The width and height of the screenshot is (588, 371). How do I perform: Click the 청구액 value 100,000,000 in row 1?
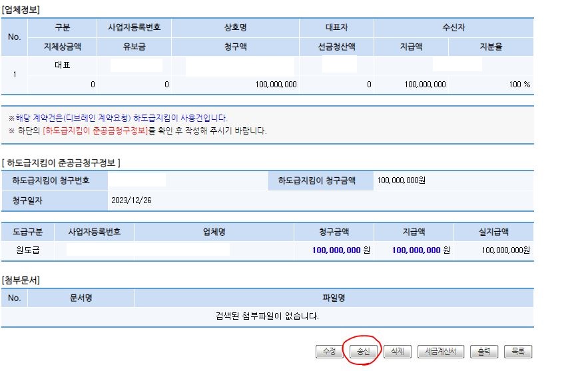click(x=276, y=85)
